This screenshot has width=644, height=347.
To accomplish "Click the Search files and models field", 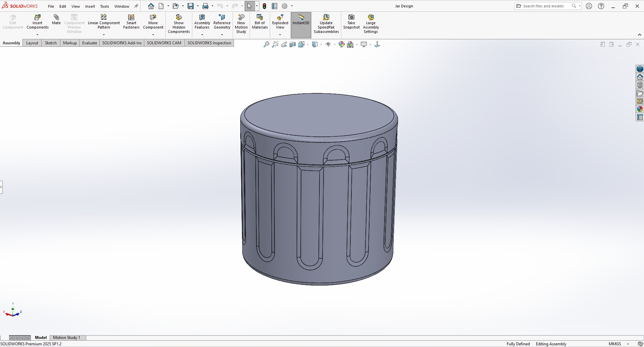I will pos(543,6).
